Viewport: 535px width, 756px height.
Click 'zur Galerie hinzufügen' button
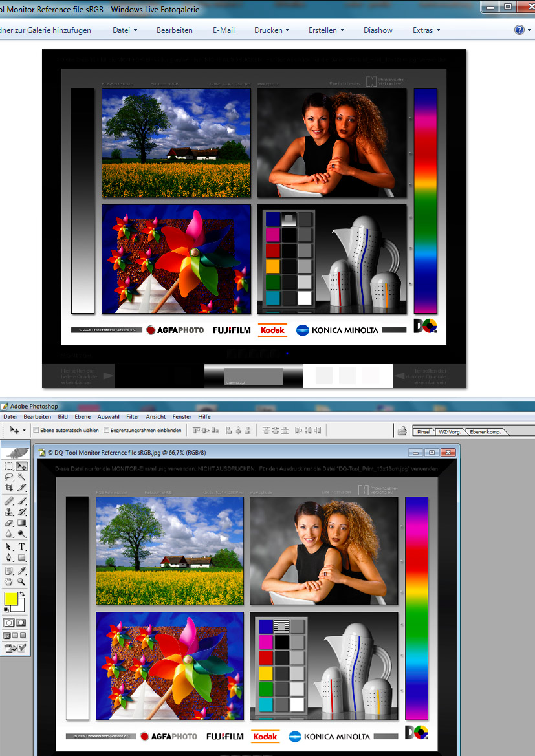[45, 30]
